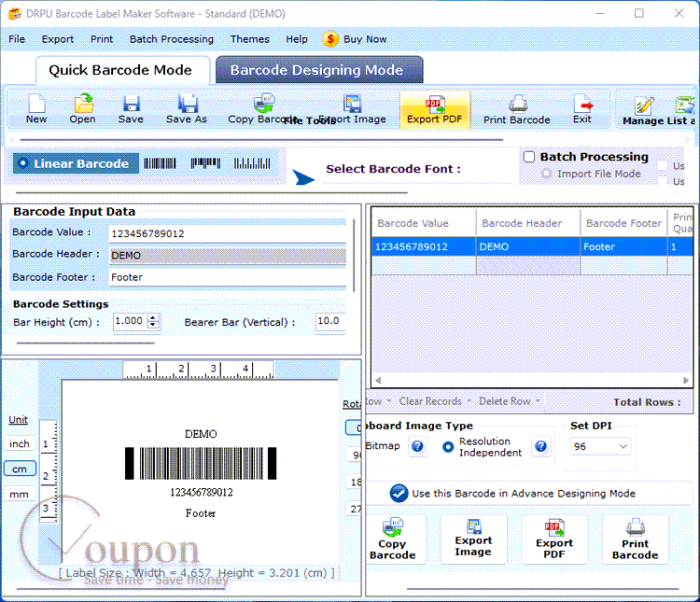Open the Batch Processing menu
This screenshot has height=602, width=700.
point(172,39)
